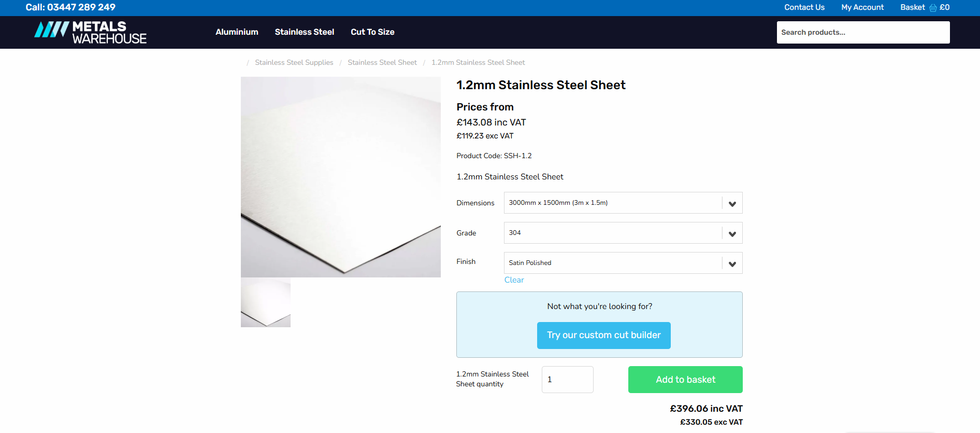Screen dimensions: 980x433
Task: Select the small product thumbnail
Action: tap(266, 302)
